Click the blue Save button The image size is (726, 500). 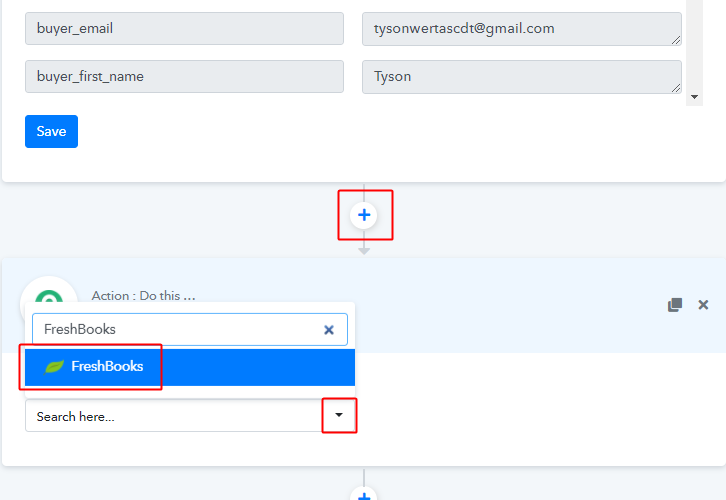pos(51,131)
